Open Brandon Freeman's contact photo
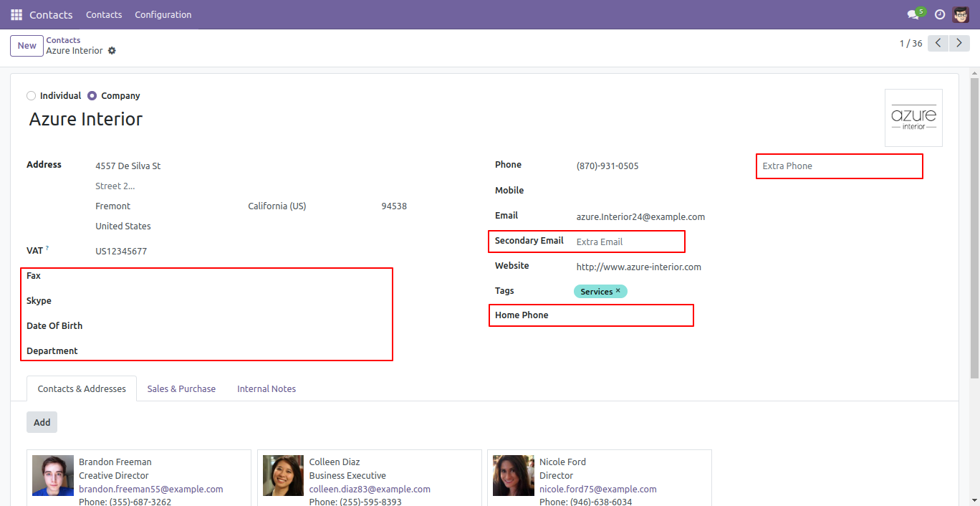Image resolution: width=980 pixels, height=506 pixels. pos(53,476)
